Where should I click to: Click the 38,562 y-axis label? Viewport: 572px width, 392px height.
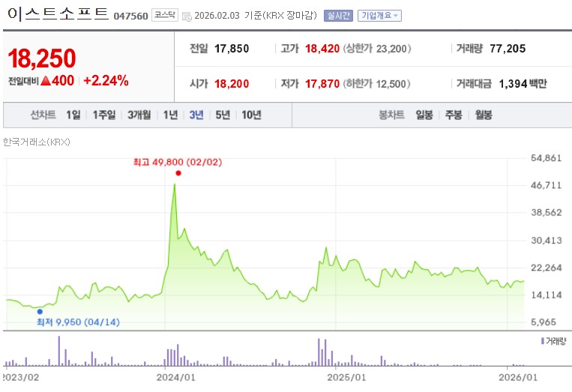point(546,213)
